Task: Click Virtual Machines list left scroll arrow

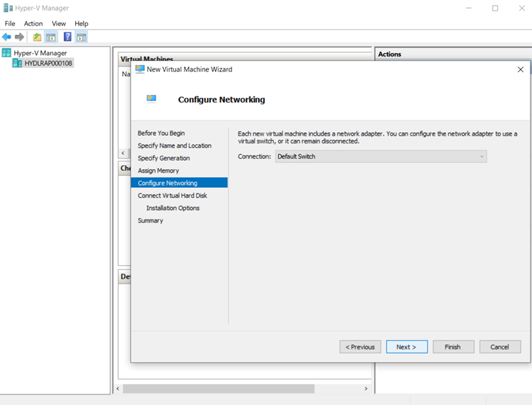Action: (123, 153)
